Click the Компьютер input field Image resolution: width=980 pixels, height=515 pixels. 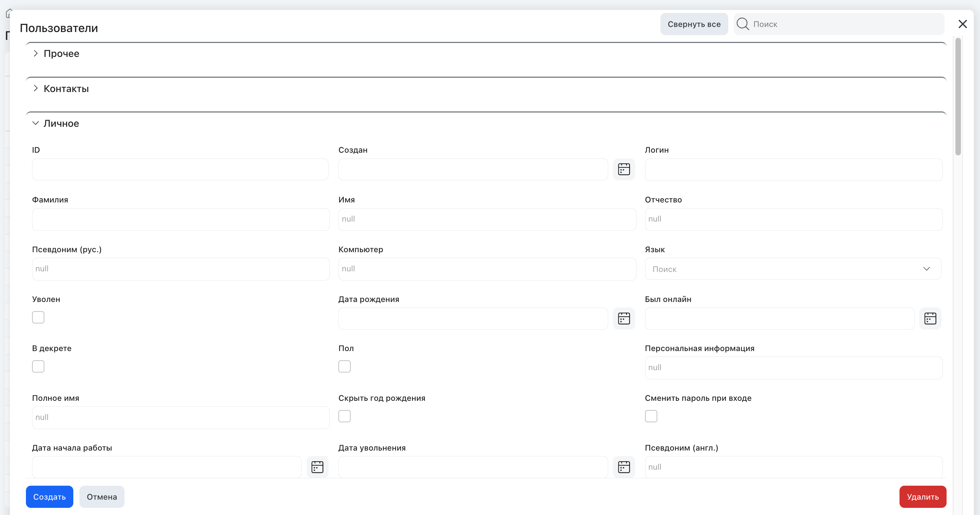point(487,269)
